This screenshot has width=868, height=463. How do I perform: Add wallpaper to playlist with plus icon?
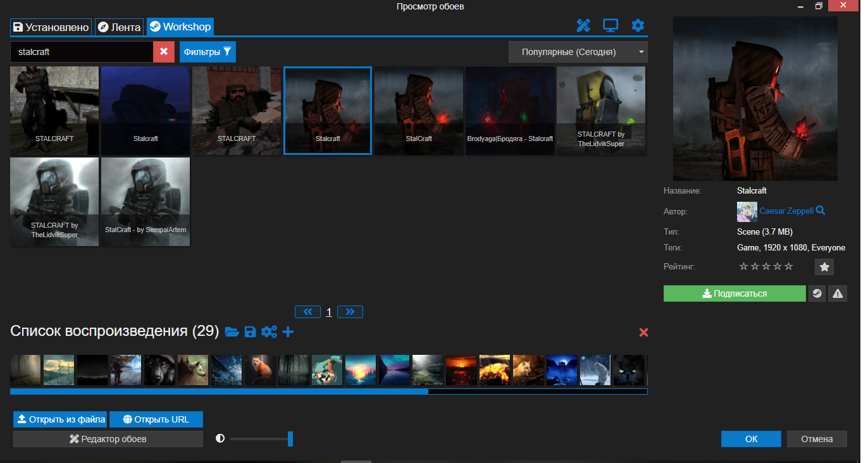[x=288, y=332]
